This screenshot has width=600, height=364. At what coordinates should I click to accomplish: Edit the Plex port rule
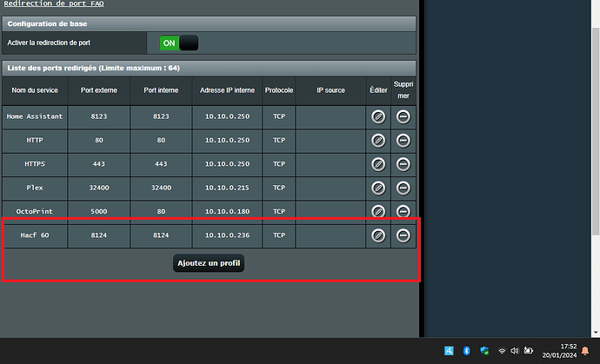[x=378, y=188]
